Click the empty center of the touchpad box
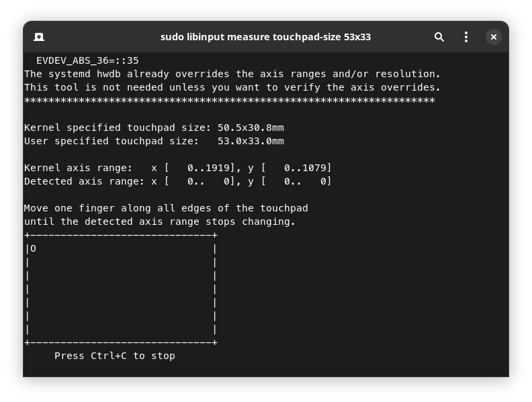532x402 pixels. click(121, 289)
